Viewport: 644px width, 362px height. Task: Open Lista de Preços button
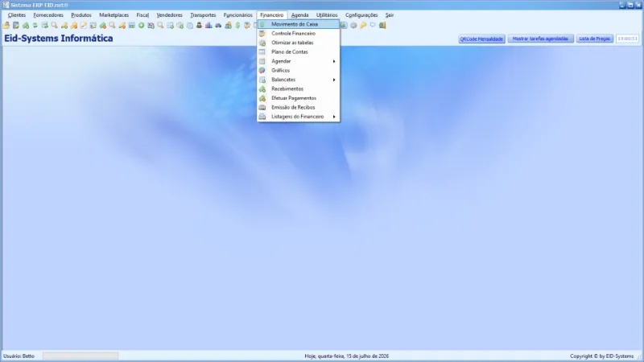click(x=594, y=39)
